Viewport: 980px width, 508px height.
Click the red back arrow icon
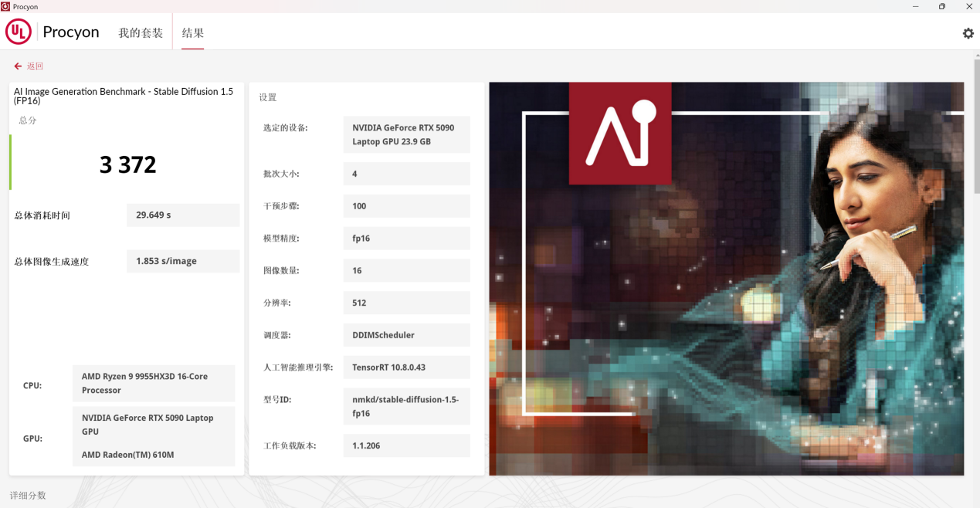pyautogui.click(x=18, y=66)
